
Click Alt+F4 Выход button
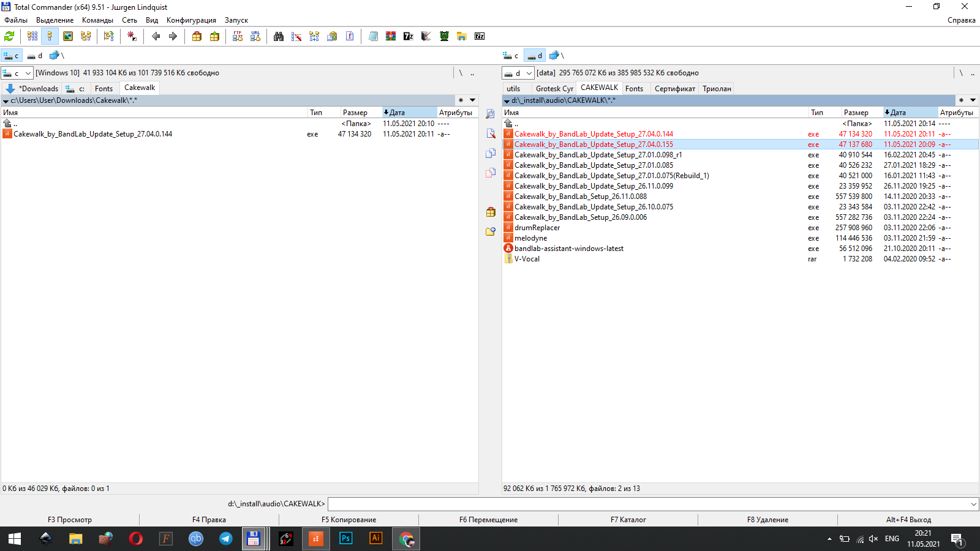pyautogui.click(x=908, y=520)
